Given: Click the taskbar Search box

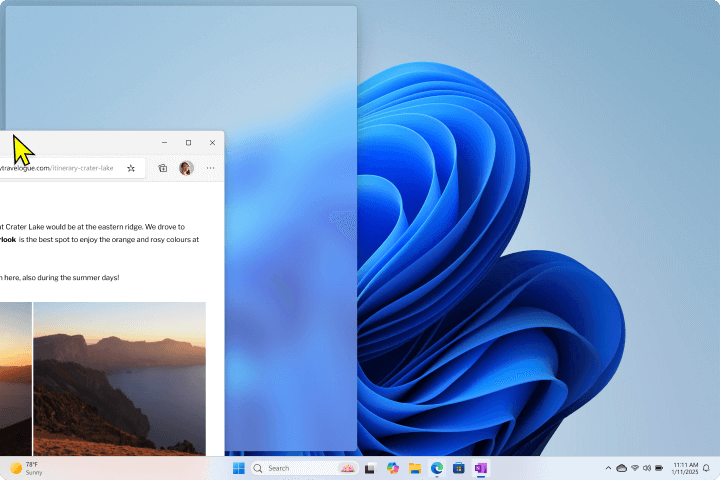Looking at the screenshot, I should (304, 468).
